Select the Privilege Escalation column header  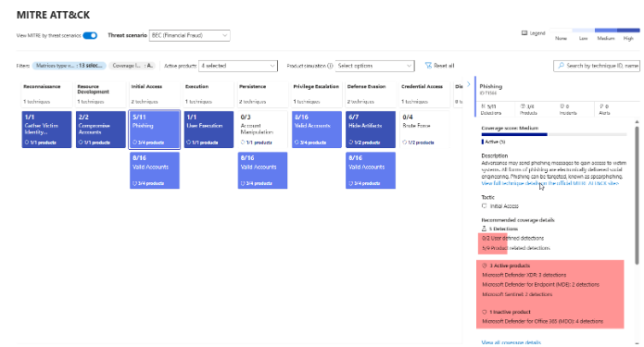pyautogui.click(x=317, y=94)
